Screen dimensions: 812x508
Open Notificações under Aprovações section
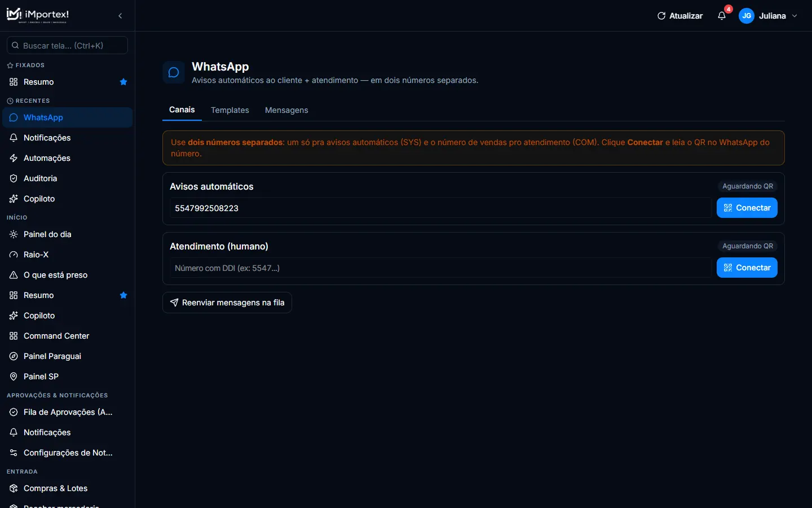coord(67,432)
